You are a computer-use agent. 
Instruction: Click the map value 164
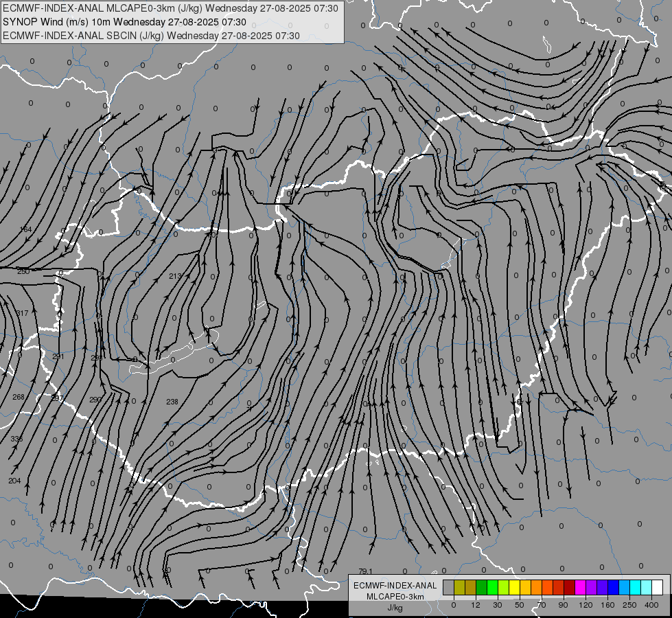(x=25, y=229)
